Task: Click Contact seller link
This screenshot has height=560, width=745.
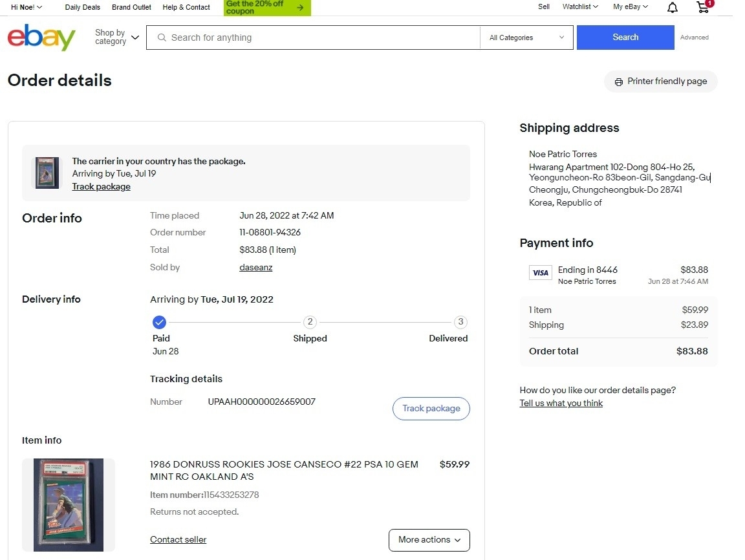Action: (178, 539)
